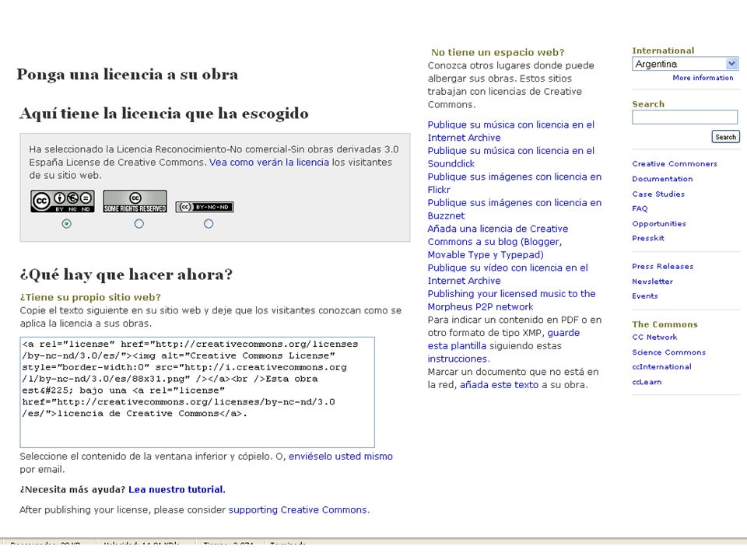This screenshot has height=560, width=747.
Task: Open ccInternational link
Action: pyautogui.click(x=661, y=367)
